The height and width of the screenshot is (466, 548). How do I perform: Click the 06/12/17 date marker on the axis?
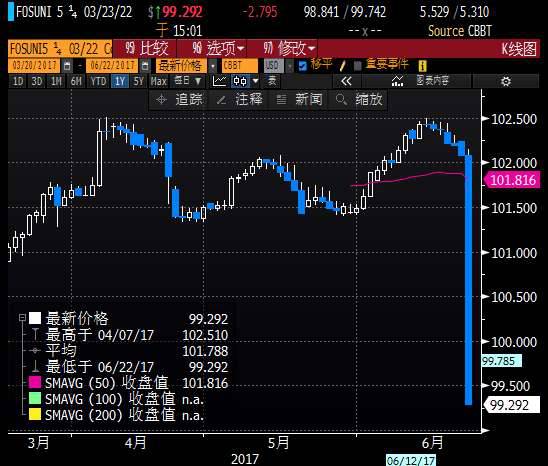click(x=411, y=460)
